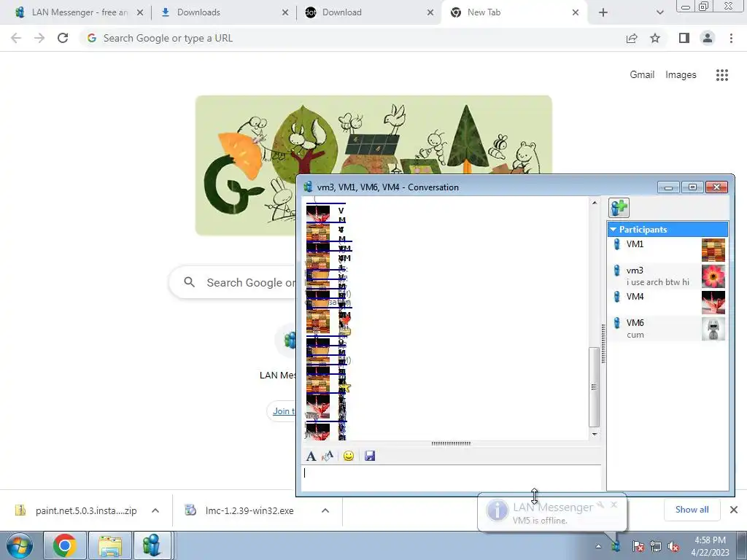Open downloaded paint.net.5.0.3 zip file
Screen dimensions: 747x560
point(76,510)
